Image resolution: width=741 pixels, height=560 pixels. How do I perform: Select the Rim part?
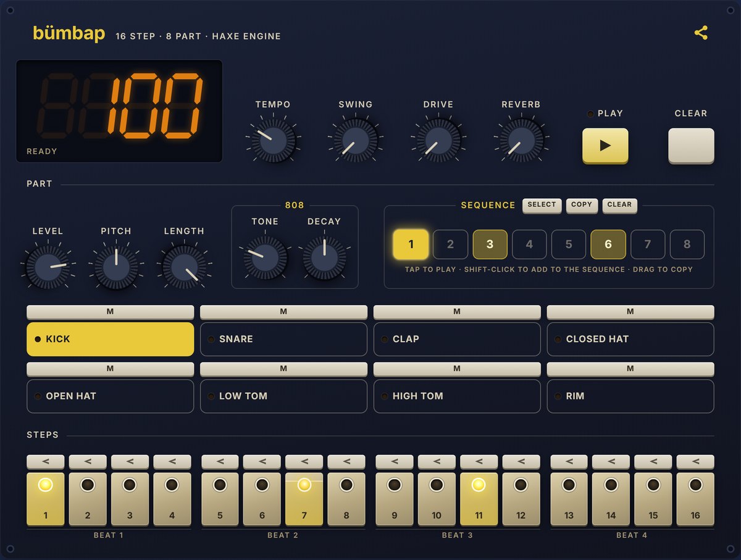630,396
